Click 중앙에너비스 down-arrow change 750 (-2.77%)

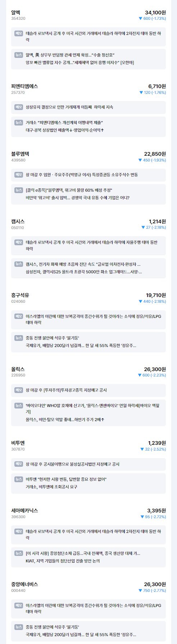coord(152,590)
